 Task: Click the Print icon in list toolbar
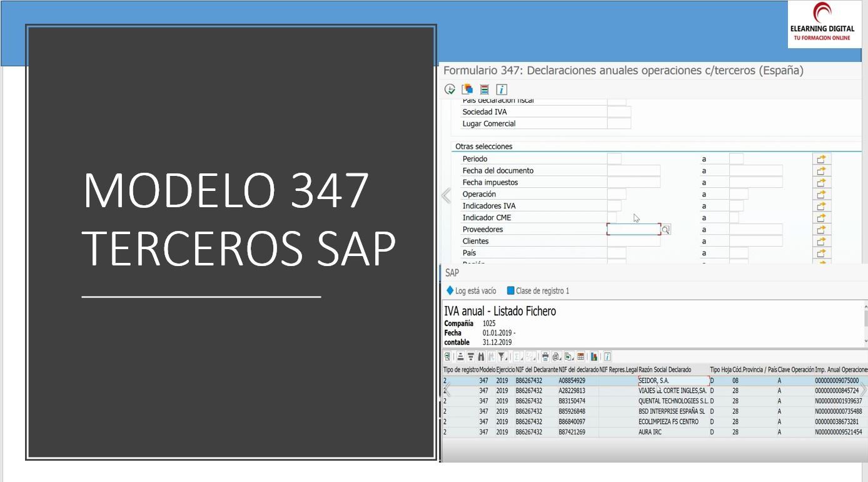click(545, 357)
